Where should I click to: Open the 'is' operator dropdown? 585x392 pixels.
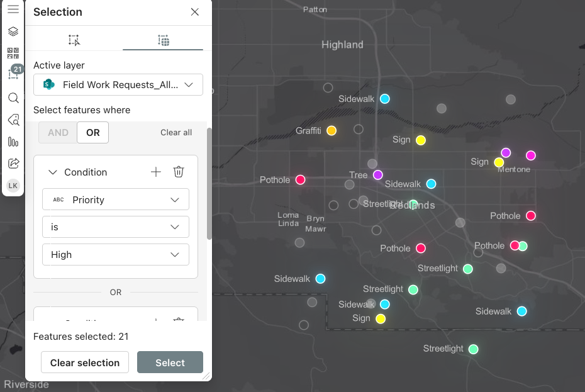(x=116, y=227)
